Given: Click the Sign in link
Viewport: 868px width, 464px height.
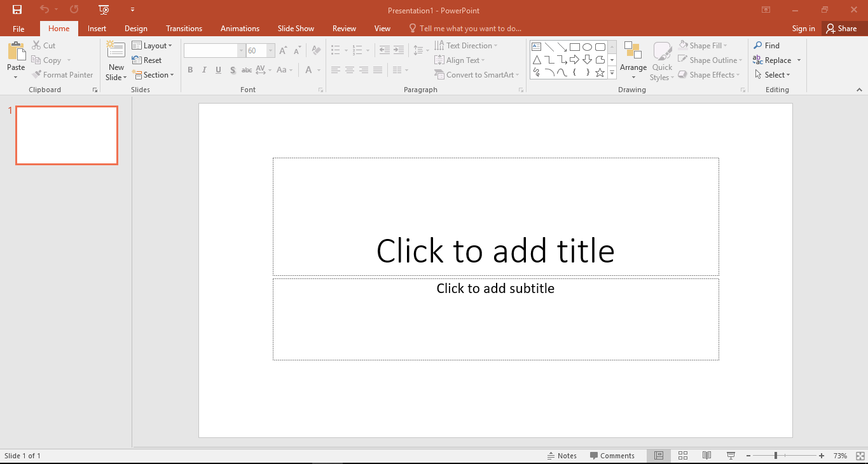Looking at the screenshot, I should [803, 28].
